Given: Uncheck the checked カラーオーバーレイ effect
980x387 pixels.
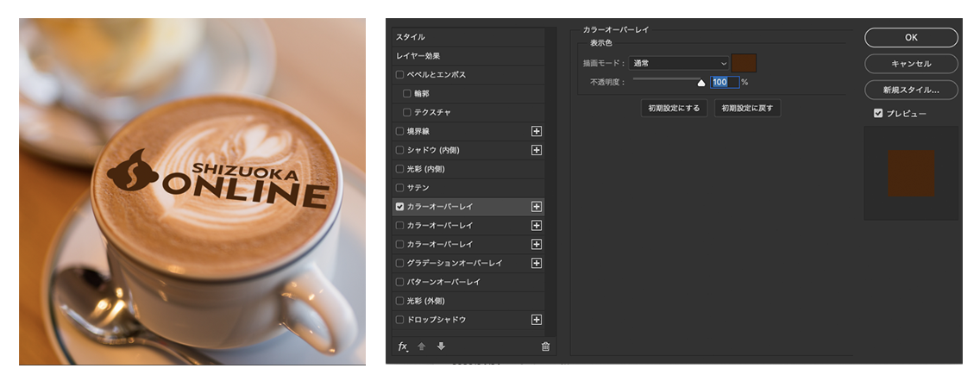Looking at the screenshot, I should pyautogui.click(x=399, y=207).
